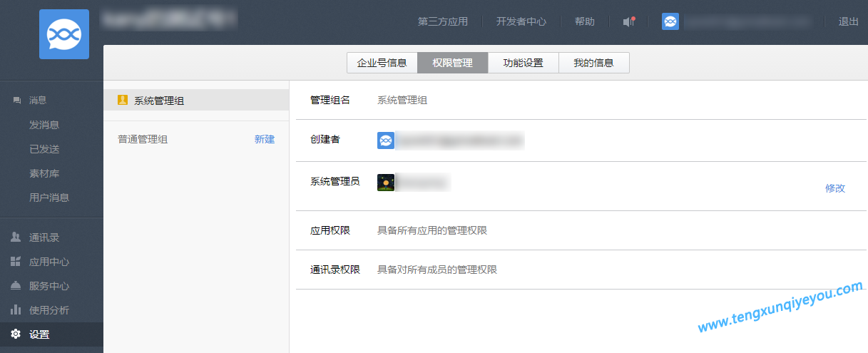Click the 普通管理组 heading in the group list
Viewport: 868px width, 353px height.
click(x=143, y=139)
